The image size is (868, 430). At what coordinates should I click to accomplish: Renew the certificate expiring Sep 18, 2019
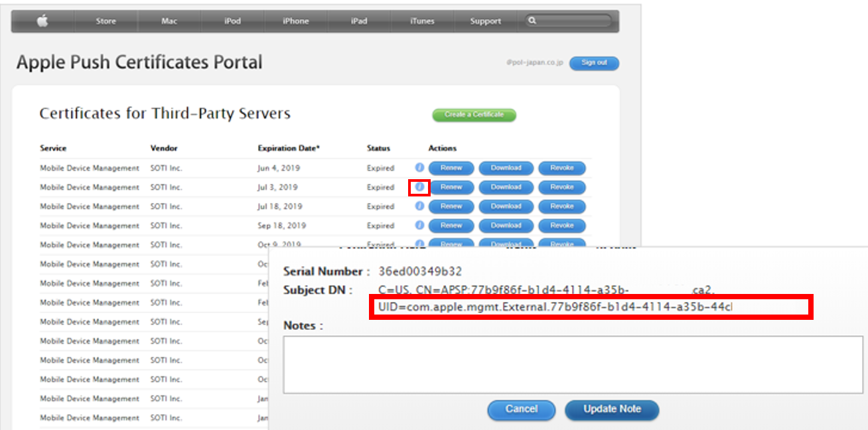(451, 226)
